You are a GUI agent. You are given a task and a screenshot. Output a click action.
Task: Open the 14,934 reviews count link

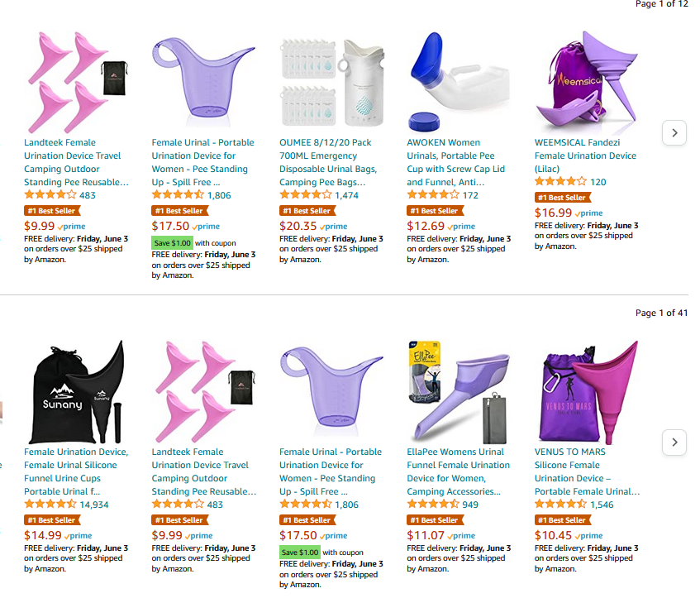point(94,505)
